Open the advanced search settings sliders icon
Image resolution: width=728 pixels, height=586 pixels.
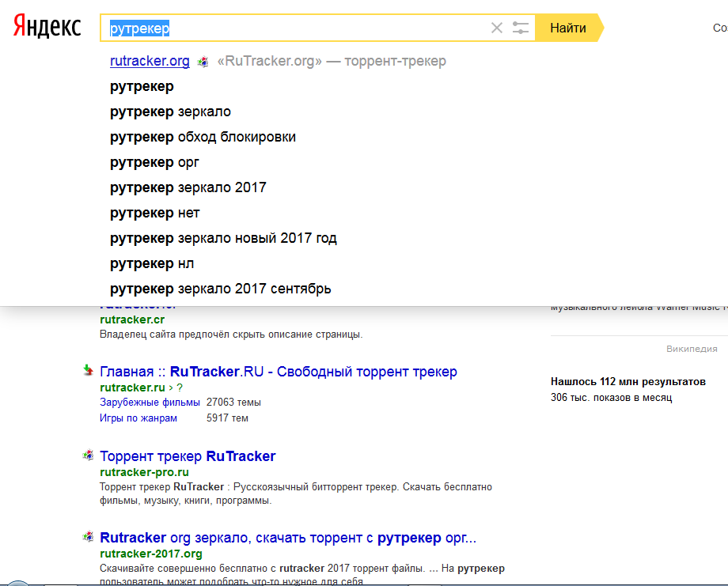pyautogui.click(x=521, y=28)
